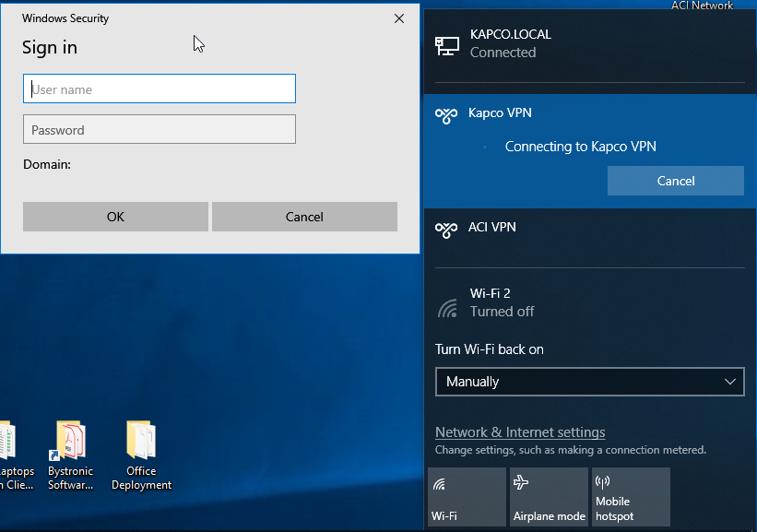
Task: Toggle the Wi-Fi quick action tile
Action: click(x=467, y=497)
